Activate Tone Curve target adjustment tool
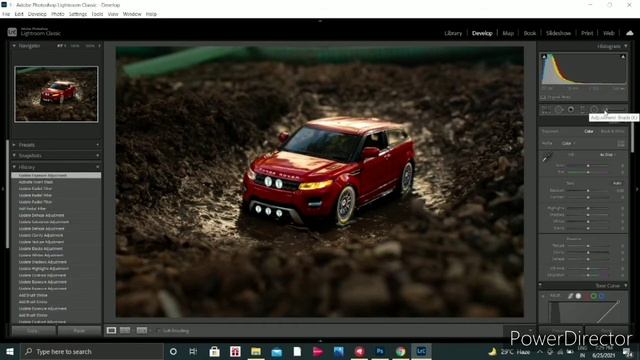The width and height of the screenshot is (640, 360). click(543, 296)
